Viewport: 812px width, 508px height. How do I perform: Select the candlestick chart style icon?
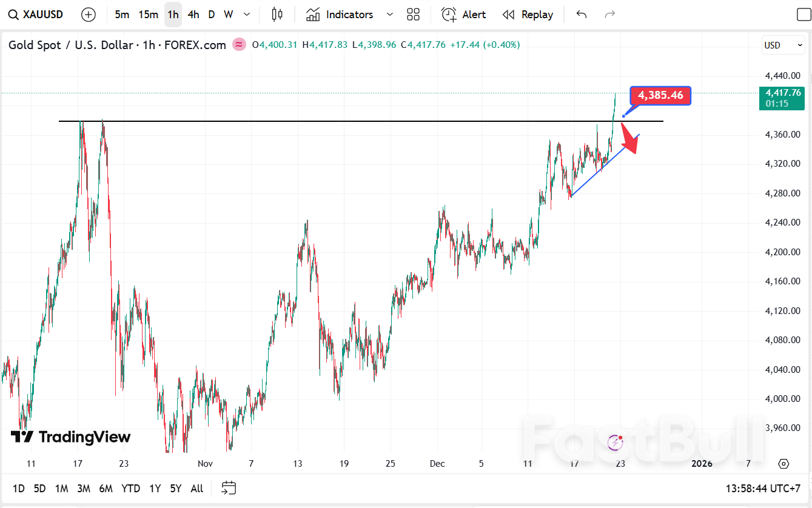pyautogui.click(x=277, y=14)
